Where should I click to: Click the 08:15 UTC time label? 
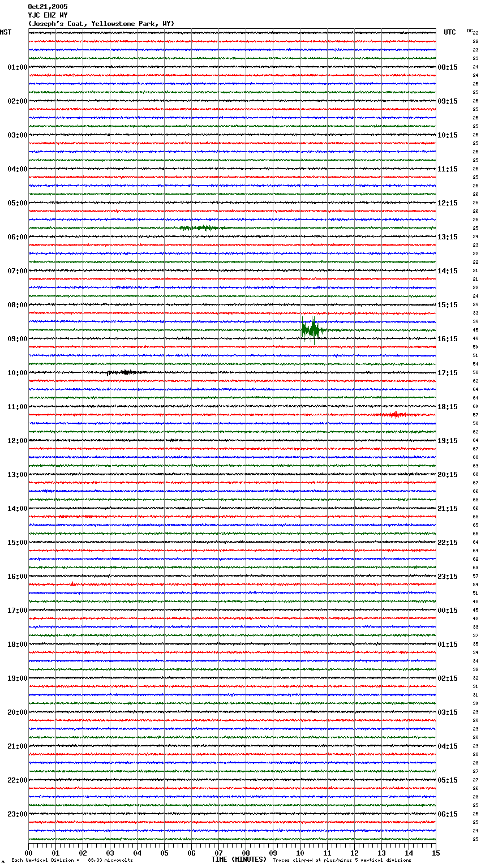click(448, 67)
